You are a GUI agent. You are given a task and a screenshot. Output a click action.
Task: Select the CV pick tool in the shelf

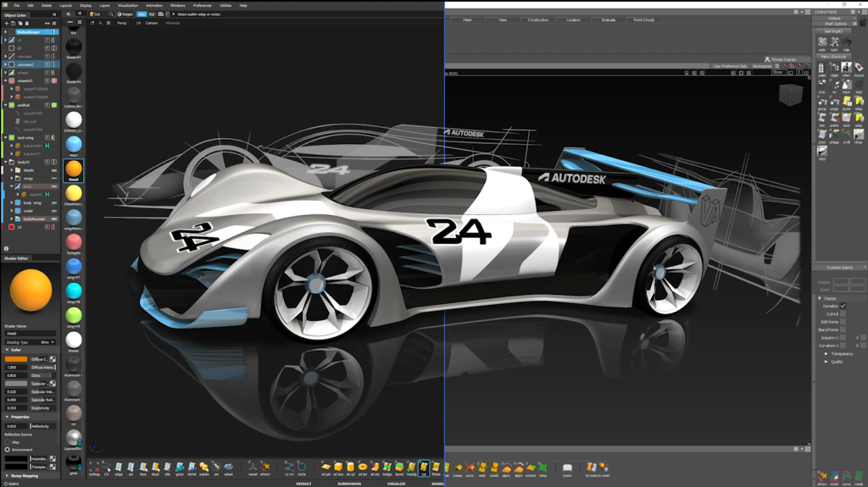click(x=106, y=467)
